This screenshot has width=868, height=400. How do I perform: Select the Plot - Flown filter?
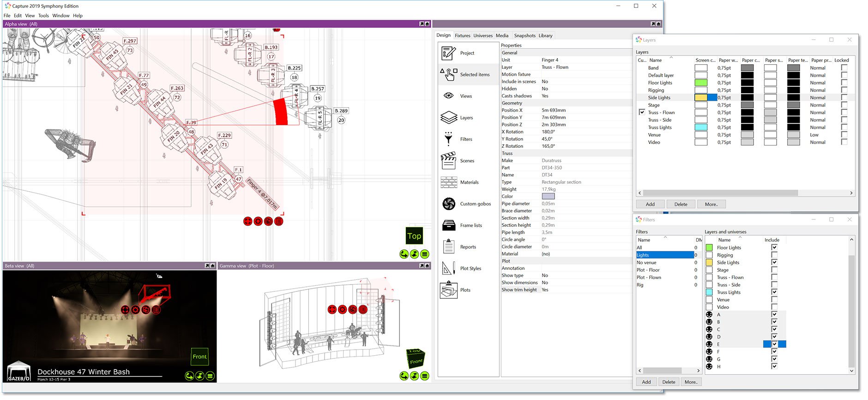(x=649, y=278)
